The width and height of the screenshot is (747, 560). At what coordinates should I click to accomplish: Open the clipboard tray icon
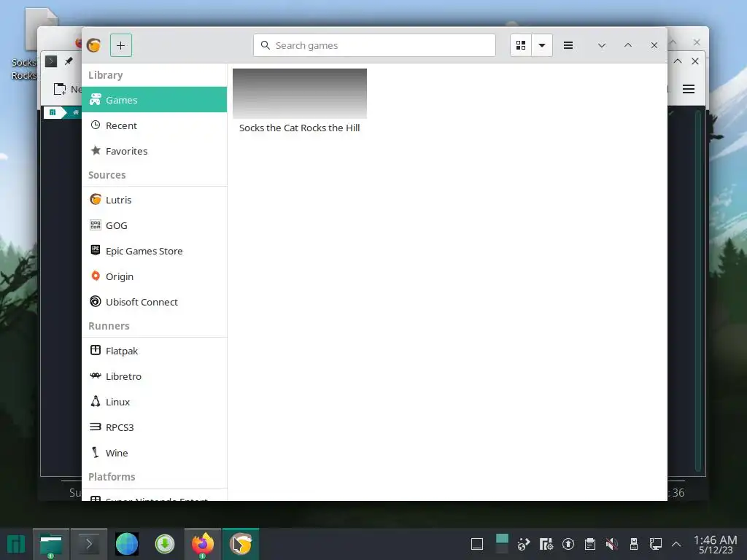pos(589,544)
